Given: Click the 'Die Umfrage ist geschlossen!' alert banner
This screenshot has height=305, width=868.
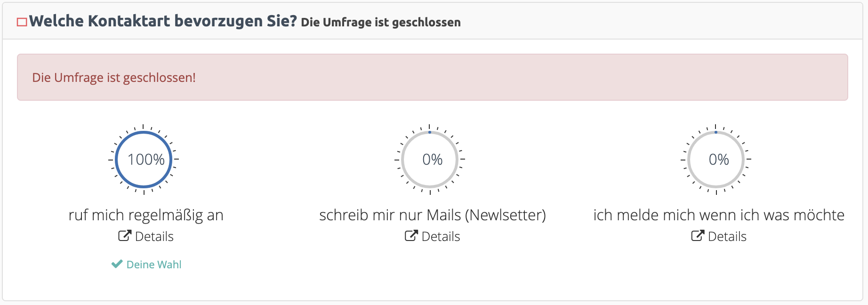Looking at the screenshot, I should click(433, 77).
